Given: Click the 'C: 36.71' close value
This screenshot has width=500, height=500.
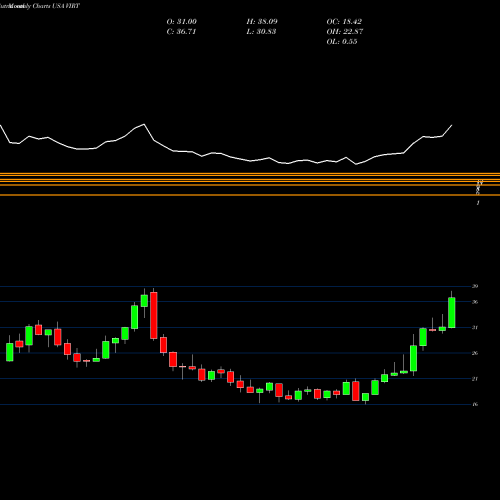Looking at the screenshot, I should pyautogui.click(x=181, y=32).
